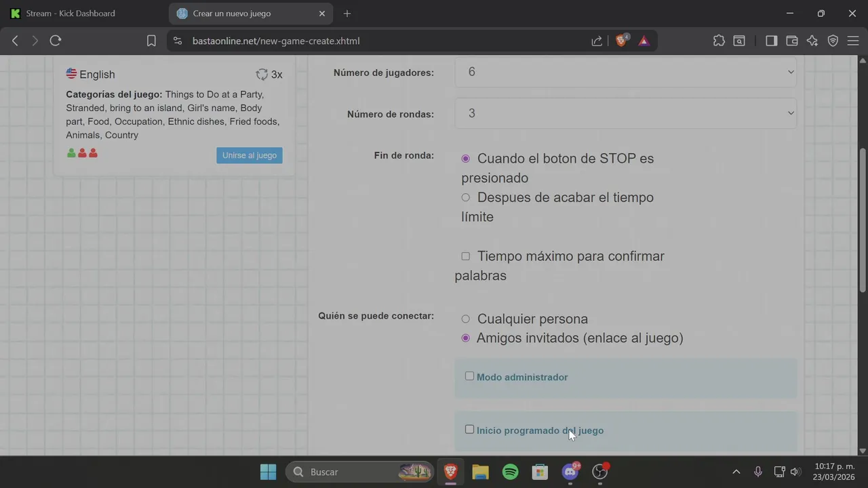The image size is (868, 488).
Task: Click the network display tray icon
Action: click(778, 472)
